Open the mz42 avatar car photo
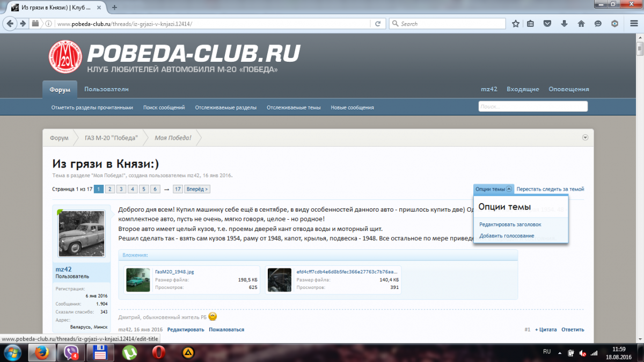The width and height of the screenshot is (644, 362). point(81,234)
